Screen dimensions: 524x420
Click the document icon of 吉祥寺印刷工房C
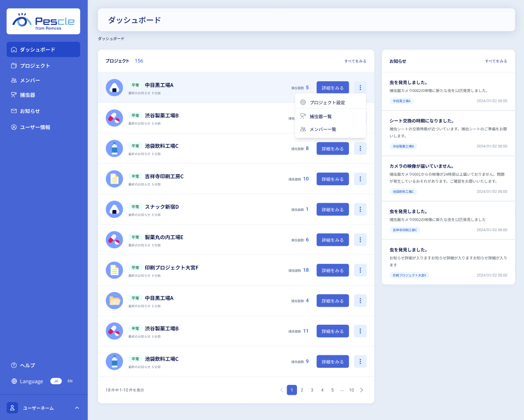114,179
